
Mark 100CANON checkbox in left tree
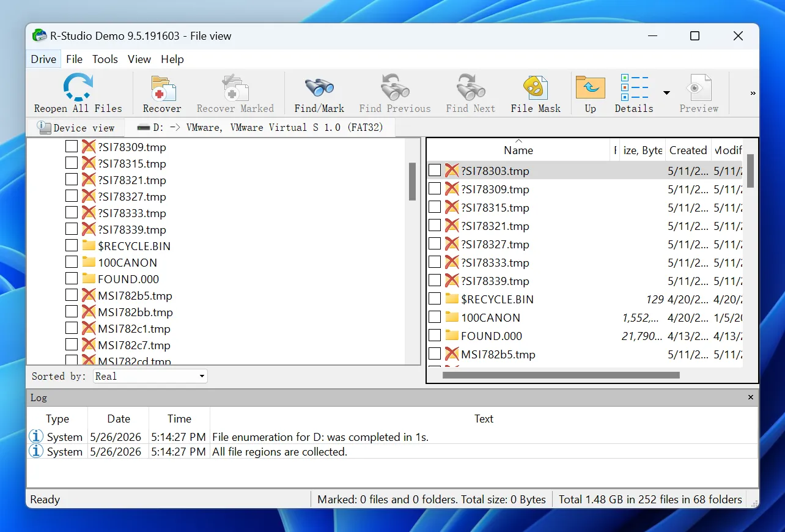pyautogui.click(x=72, y=262)
